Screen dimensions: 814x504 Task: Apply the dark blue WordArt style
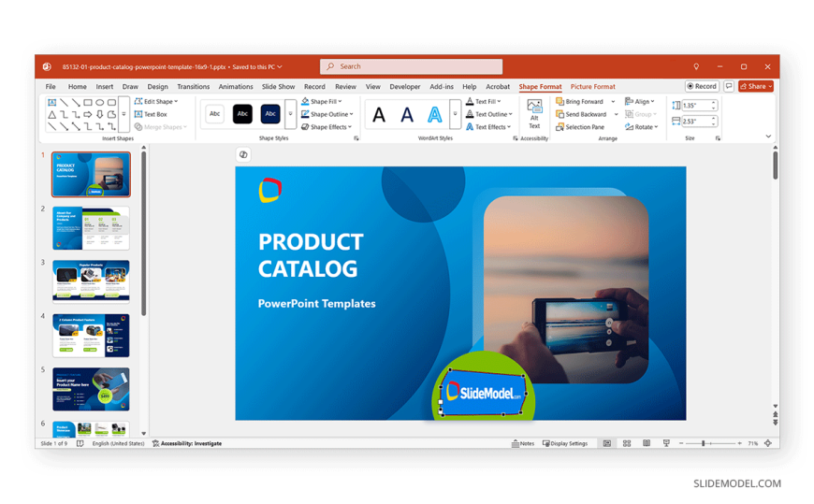coord(407,114)
